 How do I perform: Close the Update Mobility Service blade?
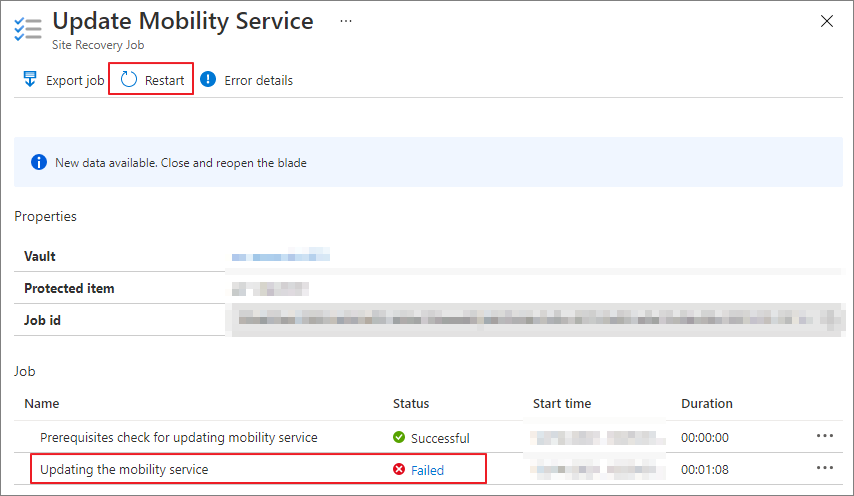tap(827, 21)
